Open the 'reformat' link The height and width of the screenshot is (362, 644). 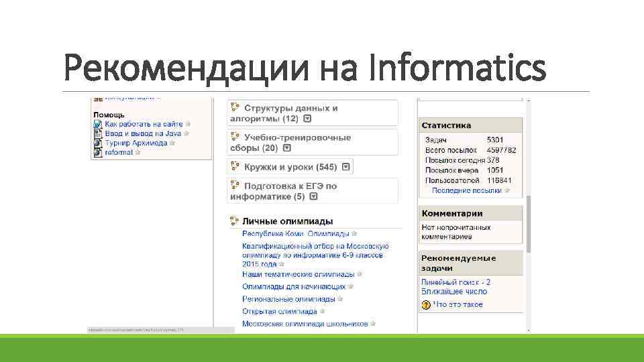pyautogui.click(x=119, y=152)
